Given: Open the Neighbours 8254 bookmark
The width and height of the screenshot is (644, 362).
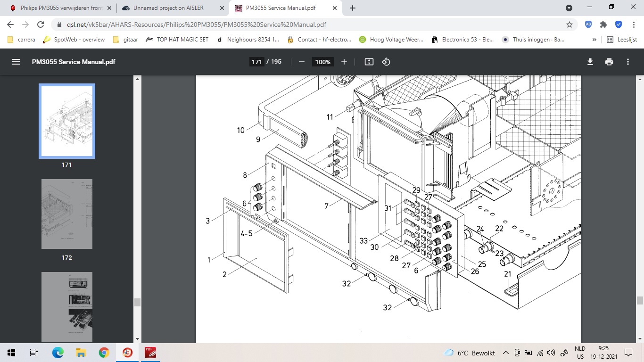Looking at the screenshot, I should point(248,40).
